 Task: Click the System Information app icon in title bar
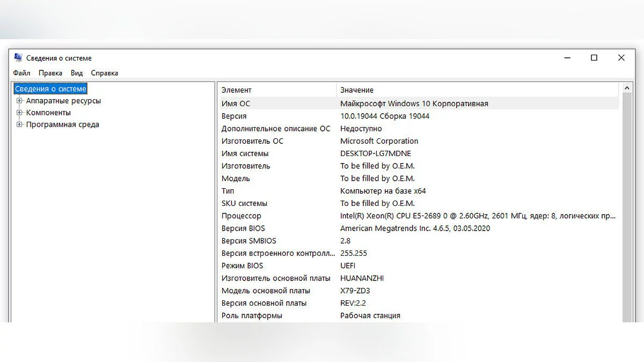click(x=18, y=58)
